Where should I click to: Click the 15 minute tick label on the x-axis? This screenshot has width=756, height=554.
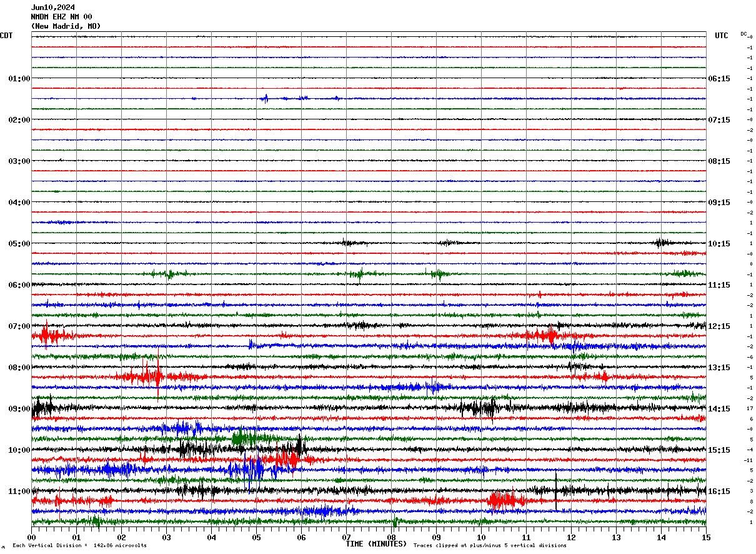click(705, 537)
